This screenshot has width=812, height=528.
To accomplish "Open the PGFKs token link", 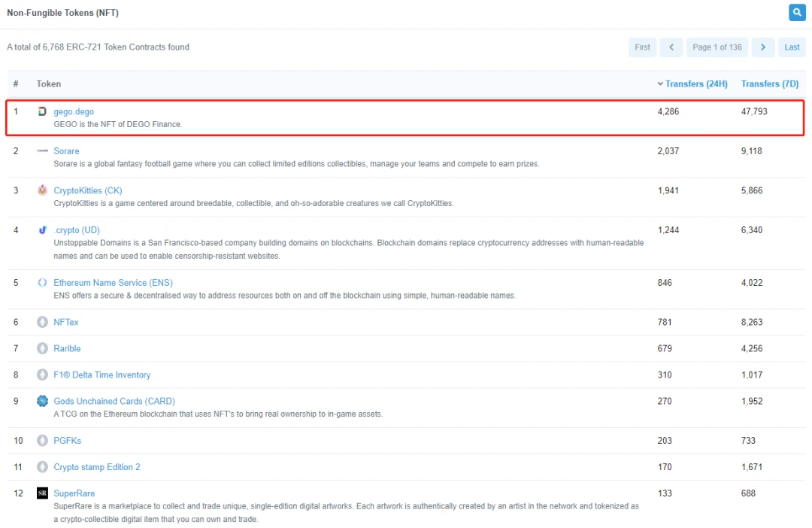I will [x=68, y=441].
